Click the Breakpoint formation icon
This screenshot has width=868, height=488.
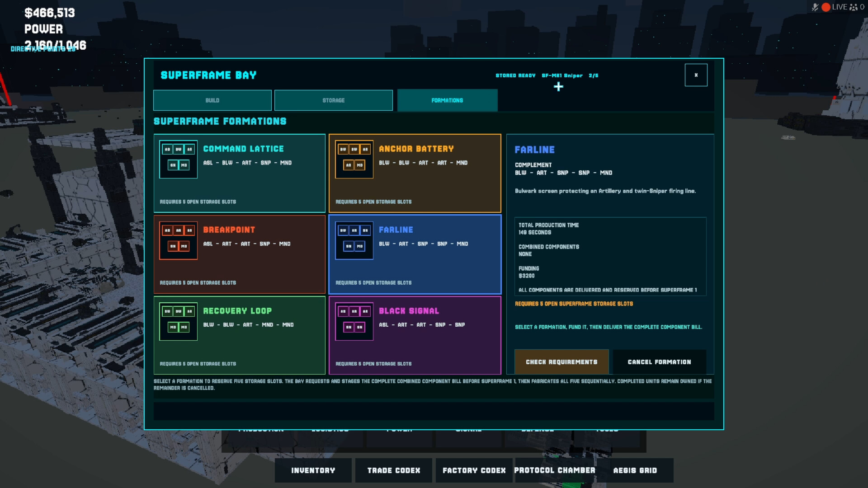pos(178,240)
